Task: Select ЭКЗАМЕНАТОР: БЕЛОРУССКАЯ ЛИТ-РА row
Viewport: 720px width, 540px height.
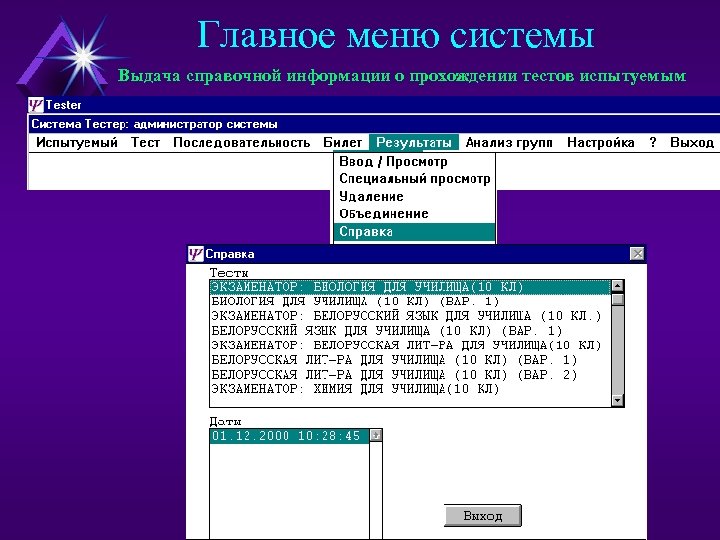Action: coord(411,345)
